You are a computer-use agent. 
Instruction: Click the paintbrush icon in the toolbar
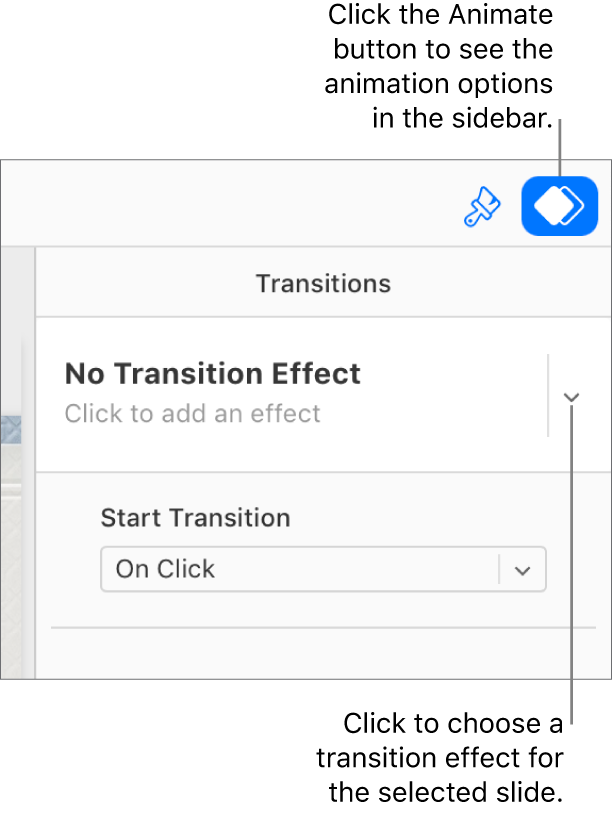(481, 205)
